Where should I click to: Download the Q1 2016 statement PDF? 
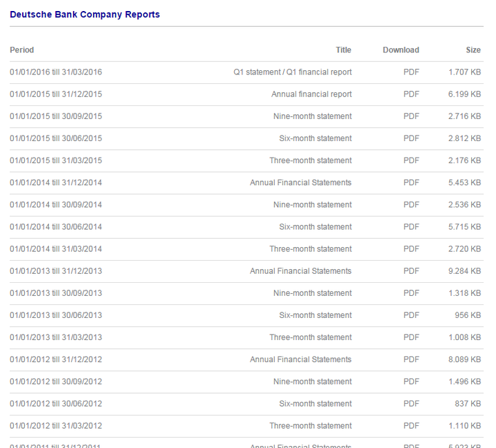411,72
